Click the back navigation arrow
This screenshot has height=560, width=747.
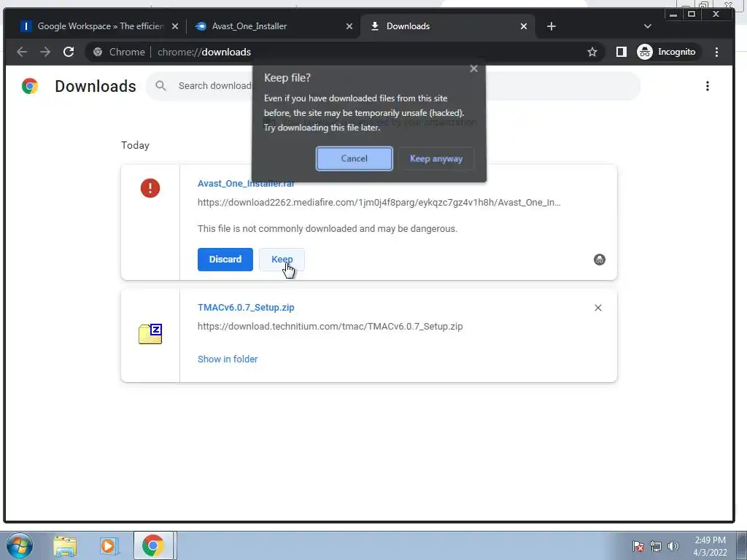[22, 52]
